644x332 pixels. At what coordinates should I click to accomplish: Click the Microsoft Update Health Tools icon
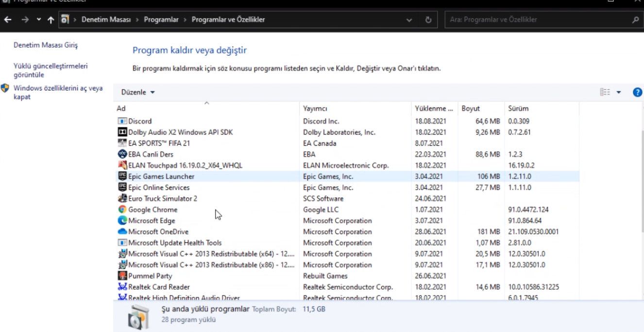tap(122, 243)
